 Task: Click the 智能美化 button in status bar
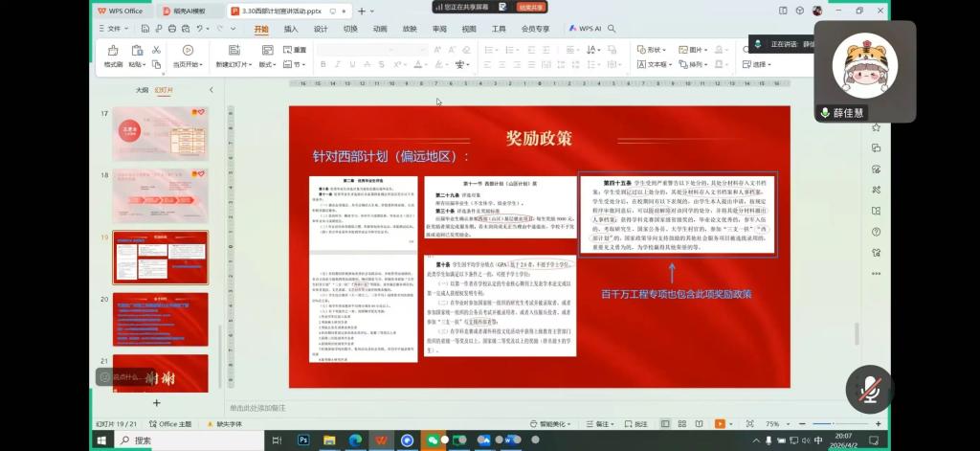(554, 423)
